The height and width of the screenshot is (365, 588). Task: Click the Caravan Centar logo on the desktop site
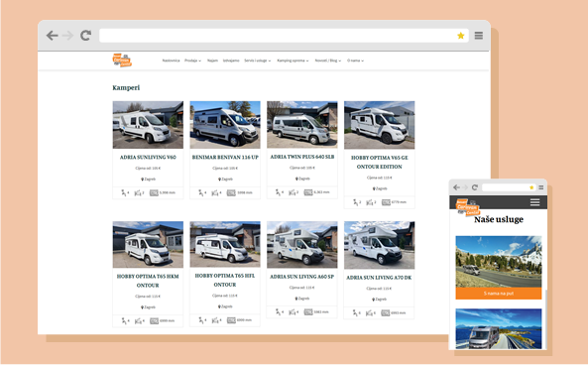tap(122, 61)
